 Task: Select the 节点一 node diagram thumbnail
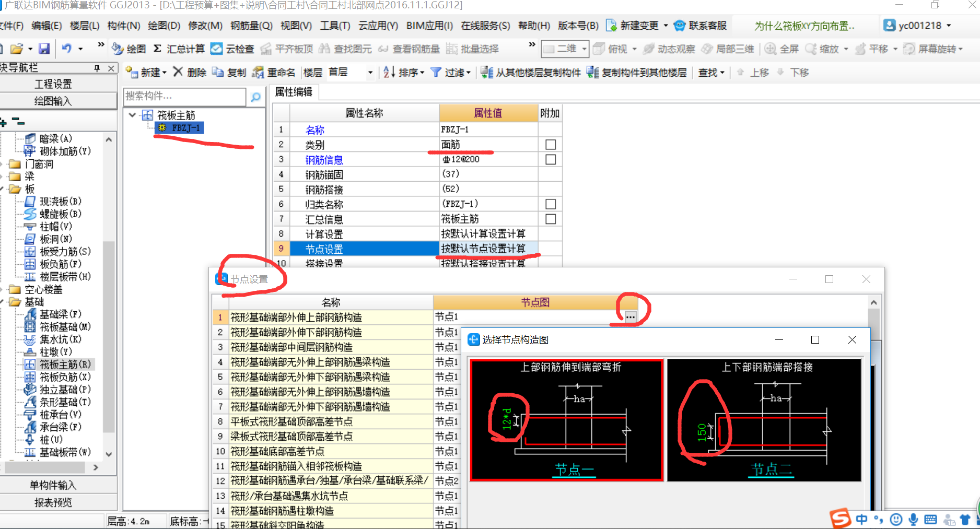tap(567, 419)
